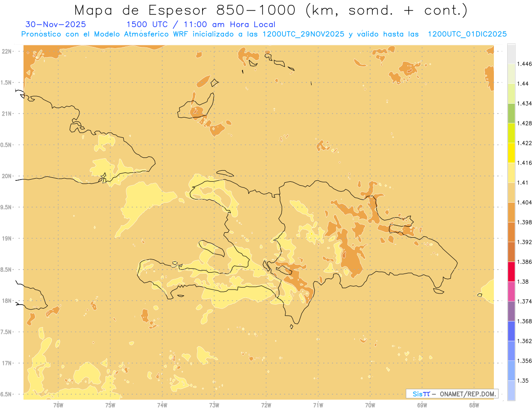
Task: Click the '1500 UTC / 11:00 am Hora Local' label
Action: [x=201, y=25]
